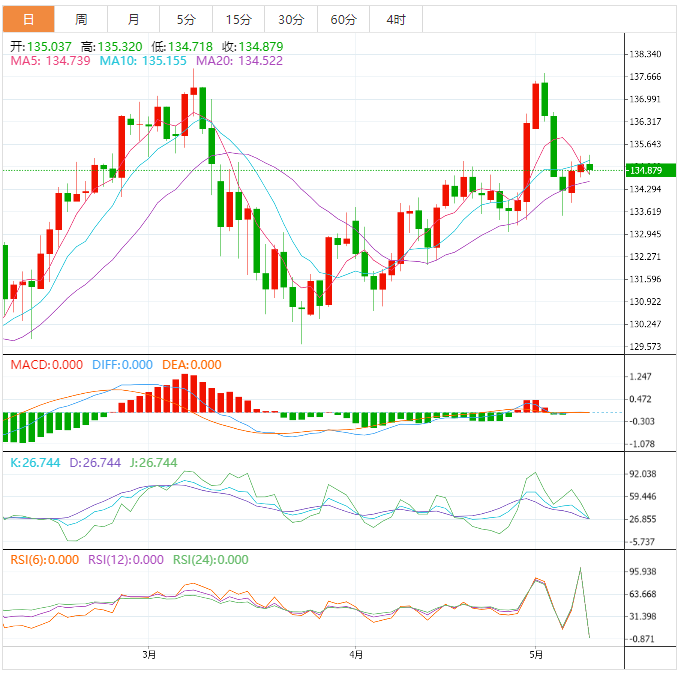Screen dimensions: 683x676
Task: Click the RSI(6) indicator label
Action: coord(44,560)
